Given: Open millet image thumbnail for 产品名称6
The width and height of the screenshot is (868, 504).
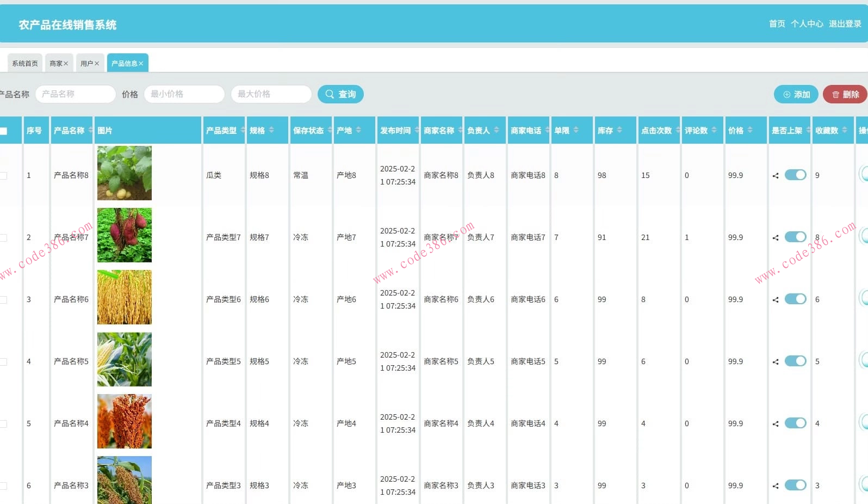Looking at the screenshot, I should click(125, 297).
